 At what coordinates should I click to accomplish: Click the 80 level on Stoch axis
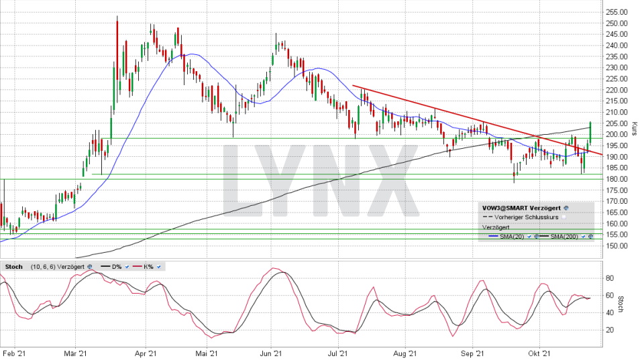pos(608,277)
